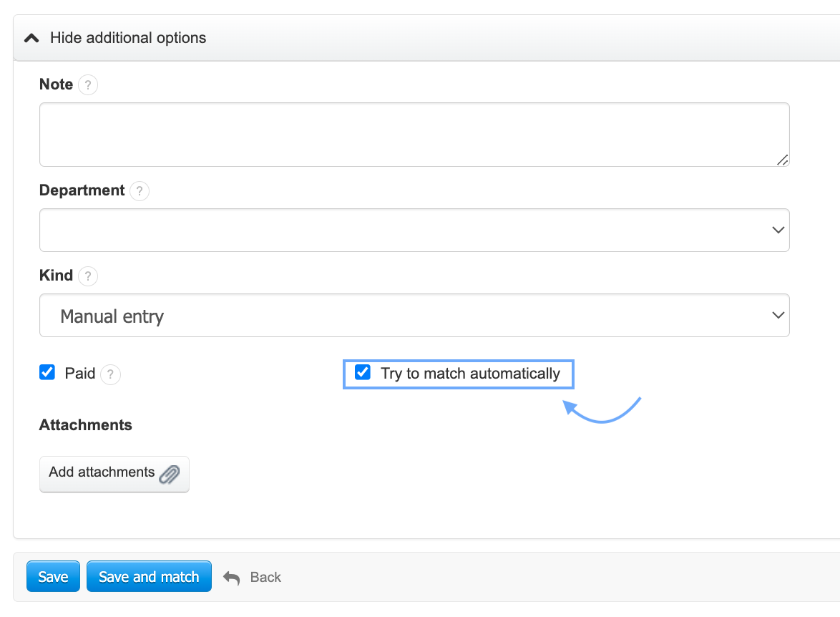The image size is (840, 617).
Task: Open the Kind dropdown showing Manual entry
Action: pyautogui.click(x=414, y=316)
